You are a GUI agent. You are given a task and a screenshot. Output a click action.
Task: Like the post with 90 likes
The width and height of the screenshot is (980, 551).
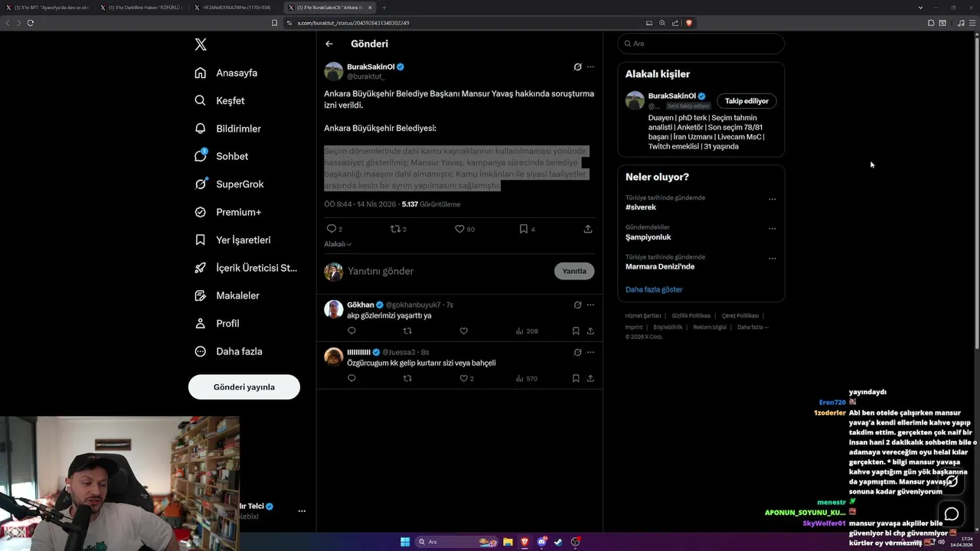pyautogui.click(x=459, y=229)
